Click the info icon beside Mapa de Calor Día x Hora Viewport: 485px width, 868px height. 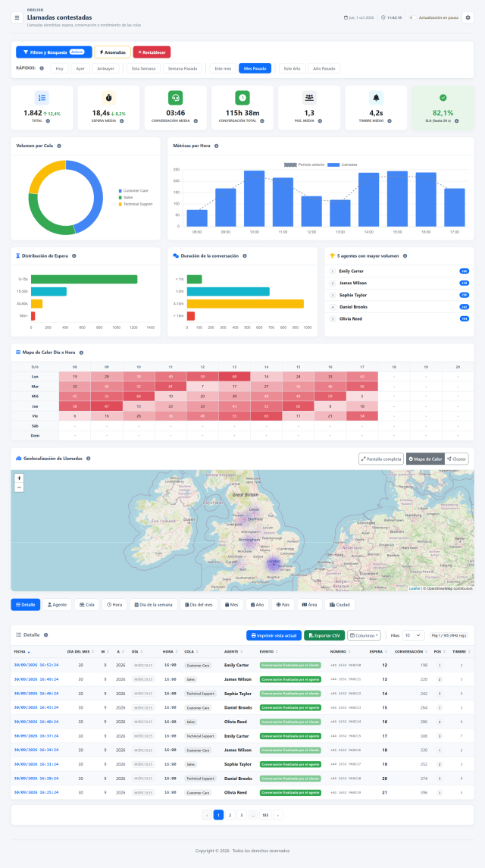(x=81, y=352)
